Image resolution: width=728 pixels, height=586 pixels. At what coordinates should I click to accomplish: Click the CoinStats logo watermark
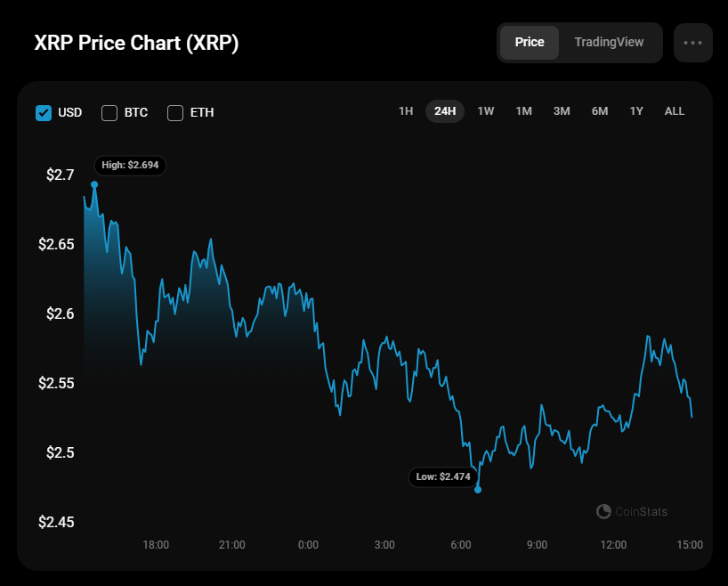(x=632, y=511)
